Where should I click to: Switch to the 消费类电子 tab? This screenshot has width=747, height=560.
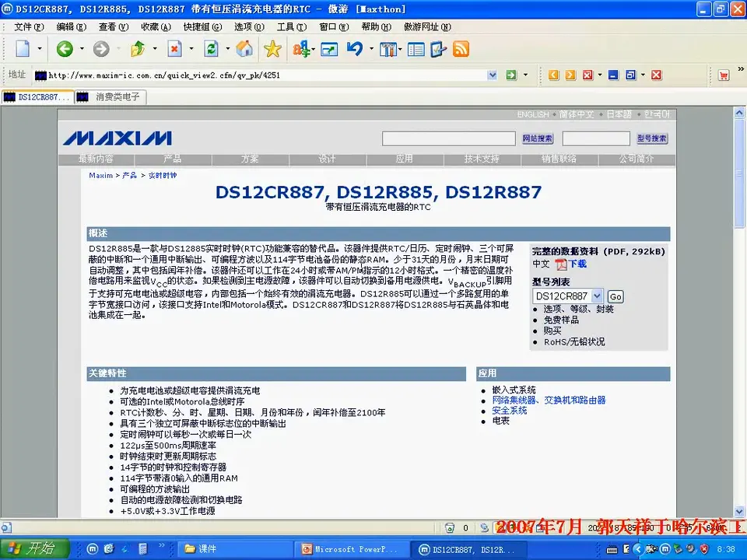pos(110,97)
